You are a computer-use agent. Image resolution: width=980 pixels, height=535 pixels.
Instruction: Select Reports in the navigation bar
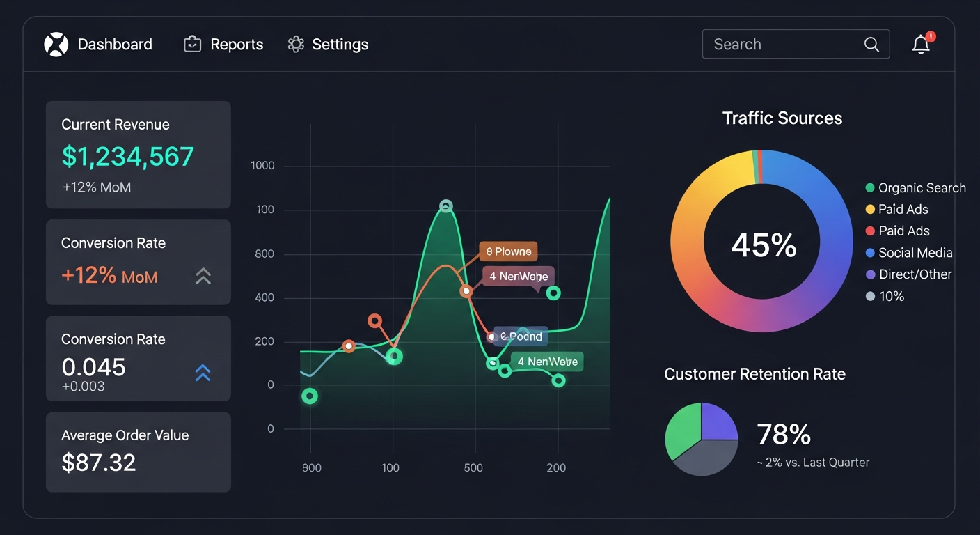pos(236,43)
